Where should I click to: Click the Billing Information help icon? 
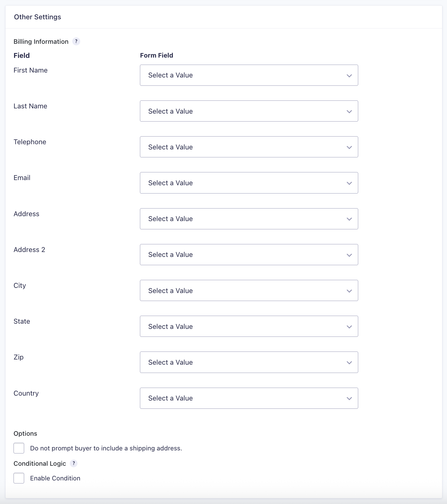[76, 41]
